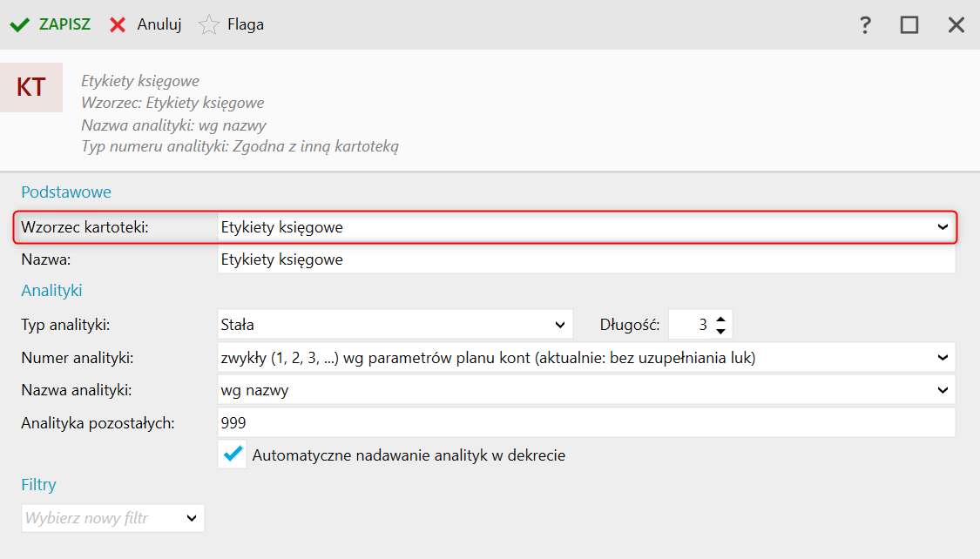The image size is (980, 559).
Task: Expand the Numer analityki dropdown
Action: coord(943,357)
